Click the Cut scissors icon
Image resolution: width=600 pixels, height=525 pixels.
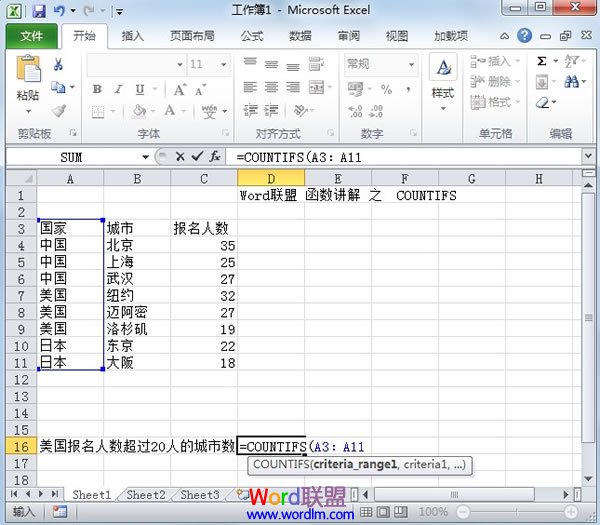[x=58, y=64]
